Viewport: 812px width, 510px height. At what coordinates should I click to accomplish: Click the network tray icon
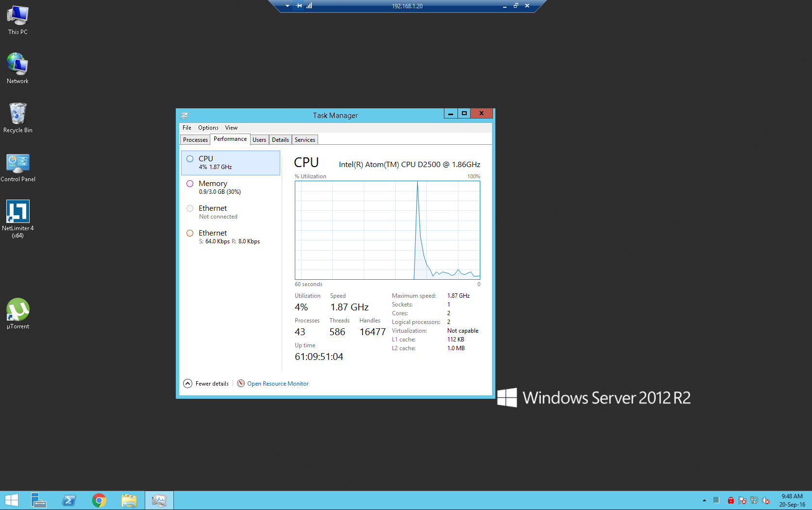(x=754, y=500)
